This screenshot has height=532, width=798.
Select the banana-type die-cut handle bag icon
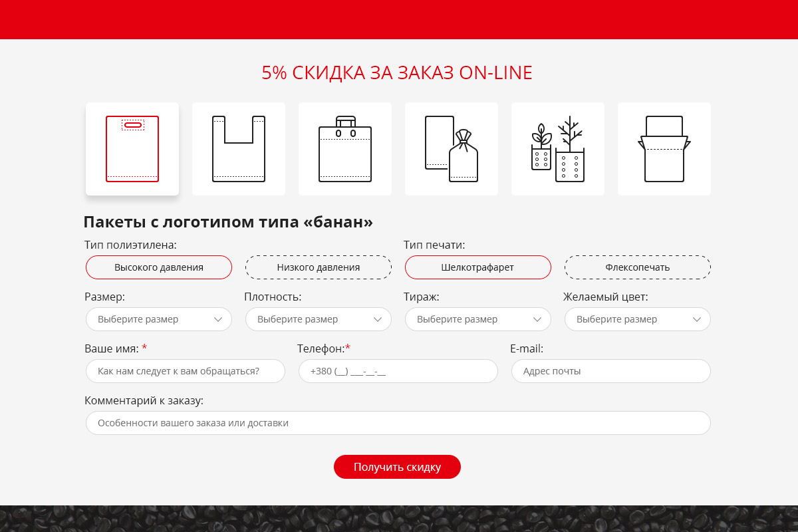[132, 149]
